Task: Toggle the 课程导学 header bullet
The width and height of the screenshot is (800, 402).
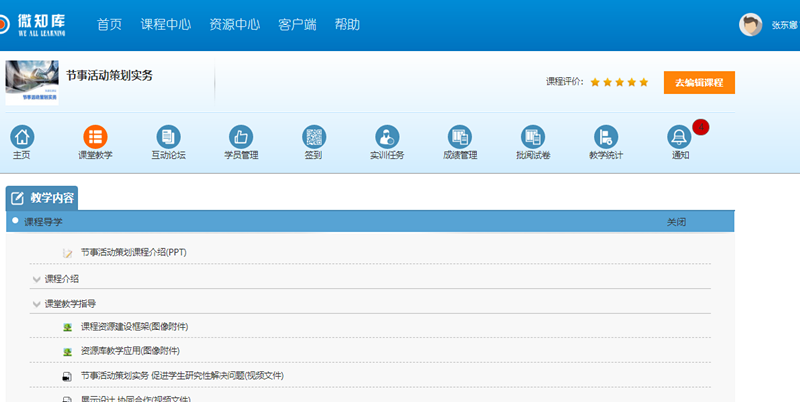Action: pyautogui.click(x=15, y=220)
